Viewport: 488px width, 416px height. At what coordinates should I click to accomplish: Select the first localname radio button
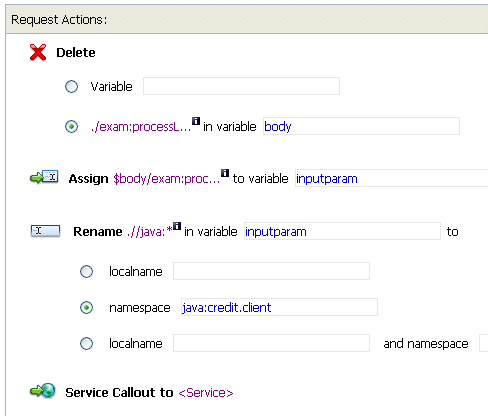(x=86, y=271)
